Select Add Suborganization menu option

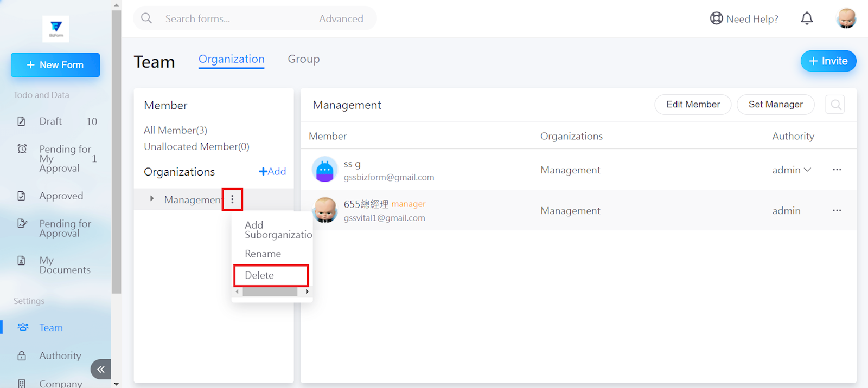pyautogui.click(x=277, y=230)
